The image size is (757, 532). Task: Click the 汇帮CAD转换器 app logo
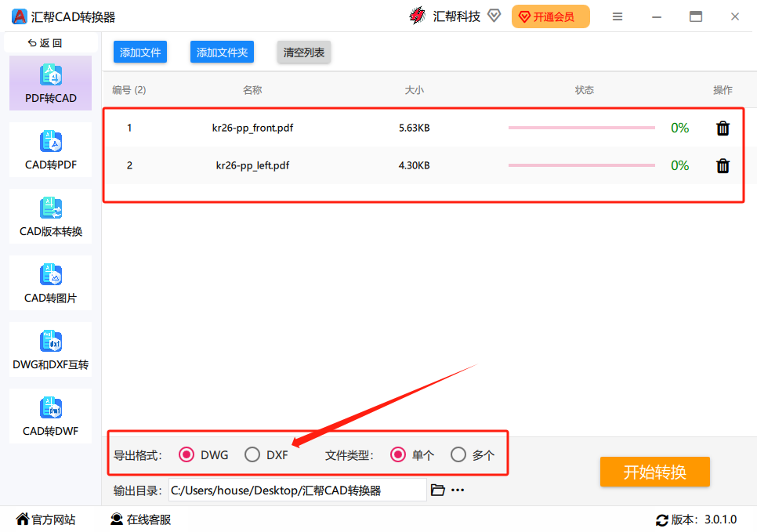20,16
